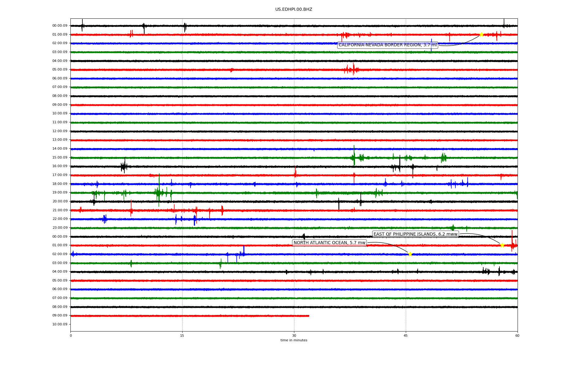588x368 pixels.
Task: Click the 20:00:09 row time label
Action: click(x=60, y=201)
